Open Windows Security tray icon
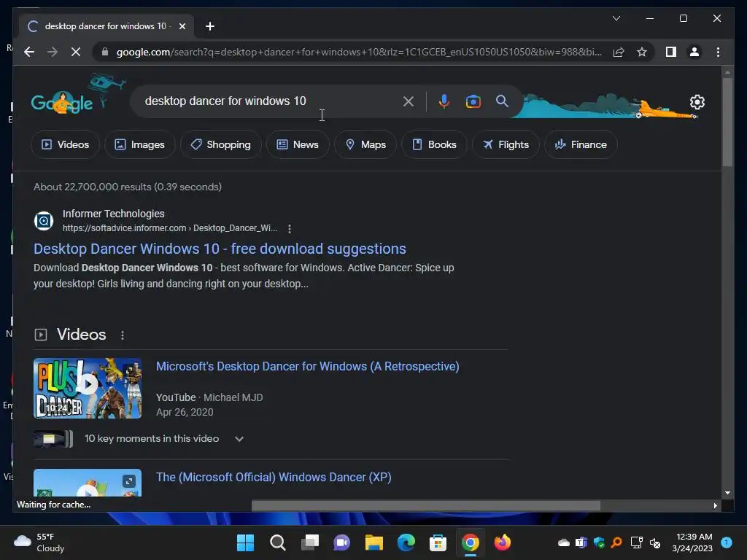This screenshot has width=747, height=560. pyautogui.click(x=599, y=542)
